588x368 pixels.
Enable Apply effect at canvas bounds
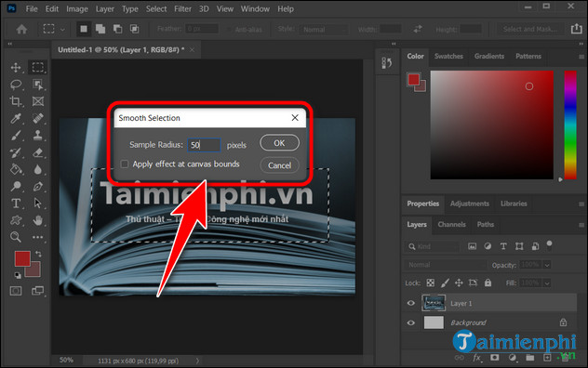pos(125,164)
